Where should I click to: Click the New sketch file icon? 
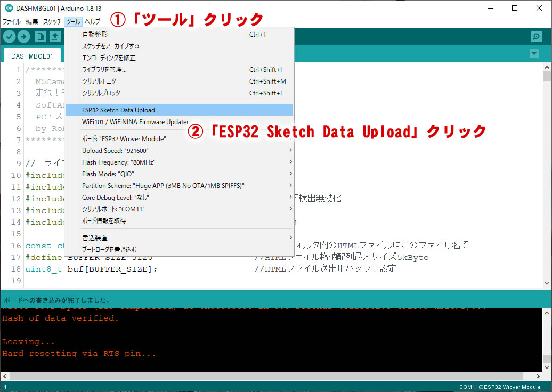(40, 36)
